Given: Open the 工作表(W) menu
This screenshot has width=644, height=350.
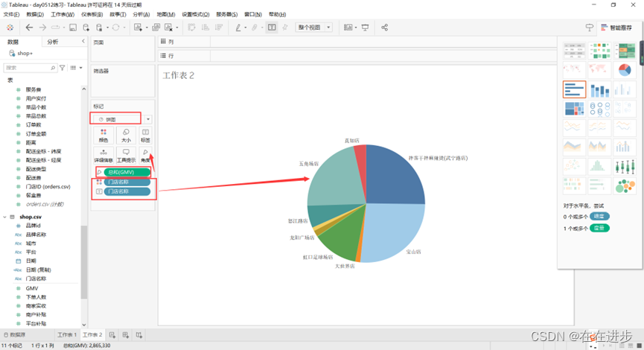Looking at the screenshot, I should [63, 14].
